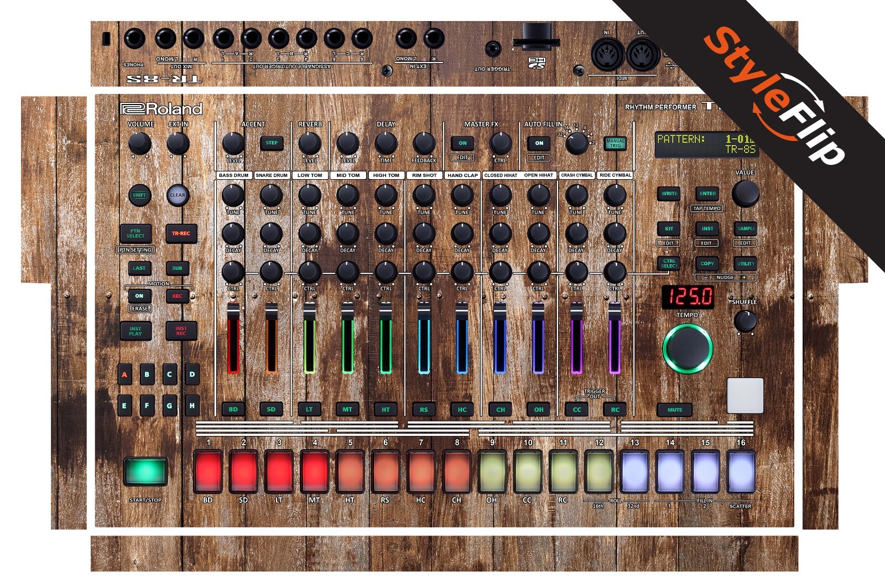Screen dimensions: 885x588
Task: Toggle the MASTER FX ON button
Action: coord(462,143)
